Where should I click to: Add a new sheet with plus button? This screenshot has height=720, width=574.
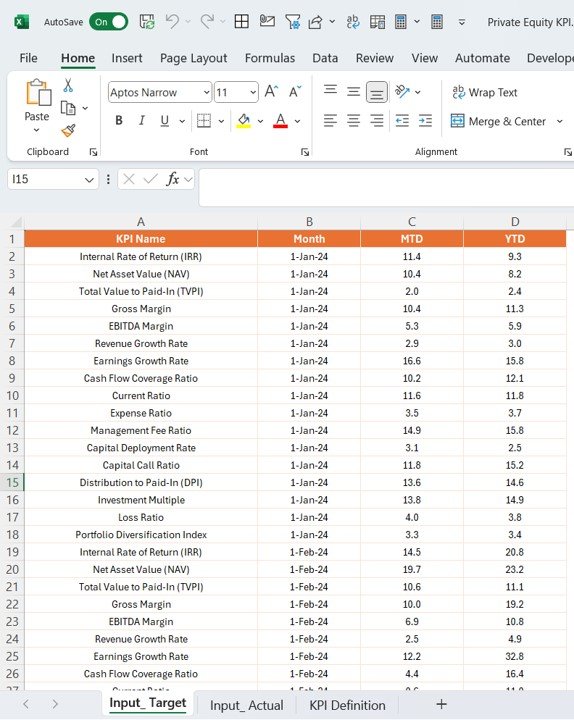coord(441,704)
